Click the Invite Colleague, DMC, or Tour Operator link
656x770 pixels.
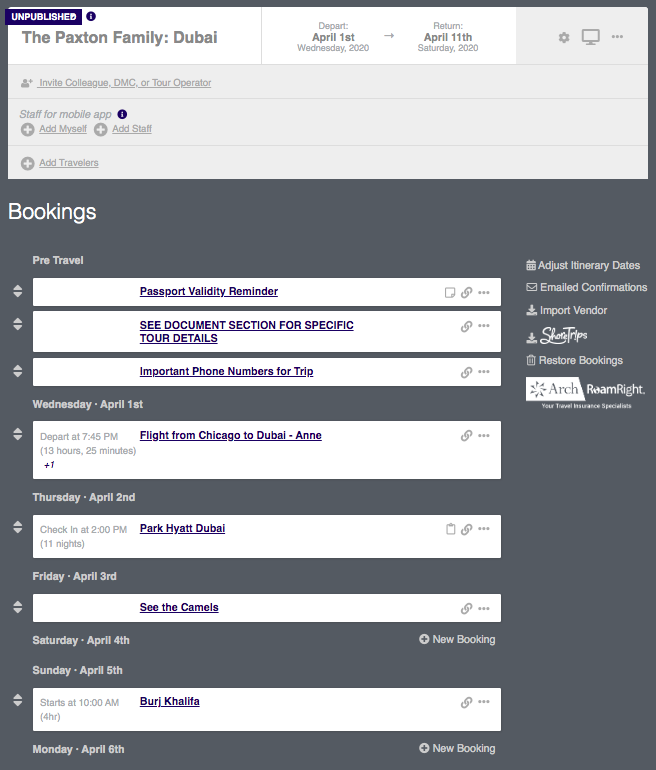coord(125,82)
